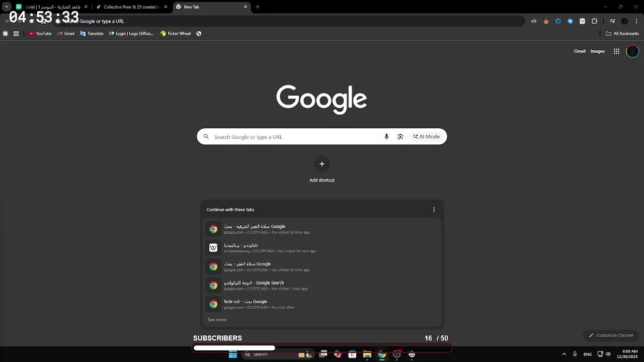644x362 pixels.
Task: Show hidden system tray icons
Action: (564, 354)
